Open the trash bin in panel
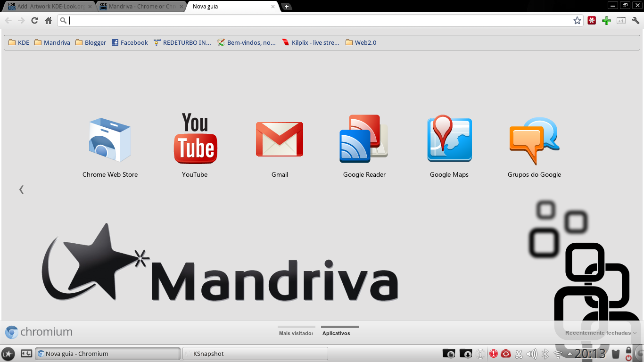Viewport: 644px width, 362px height. point(615,354)
